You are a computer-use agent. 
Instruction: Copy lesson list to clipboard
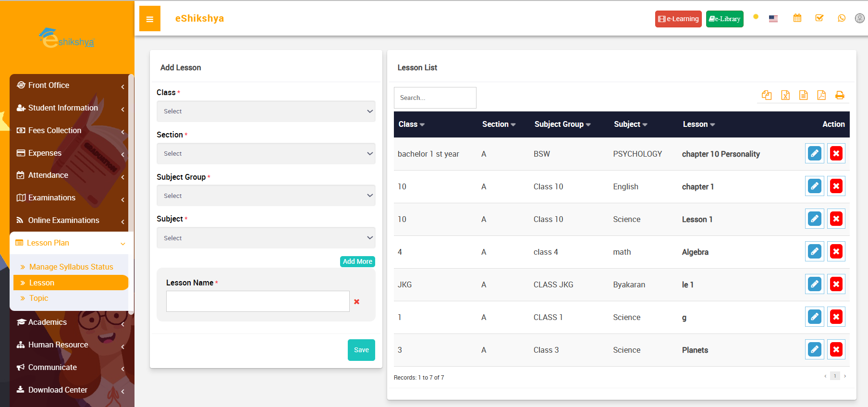[x=767, y=95]
